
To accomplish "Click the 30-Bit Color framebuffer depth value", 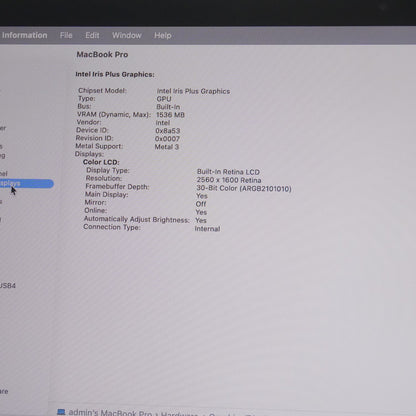I will pos(244,188).
